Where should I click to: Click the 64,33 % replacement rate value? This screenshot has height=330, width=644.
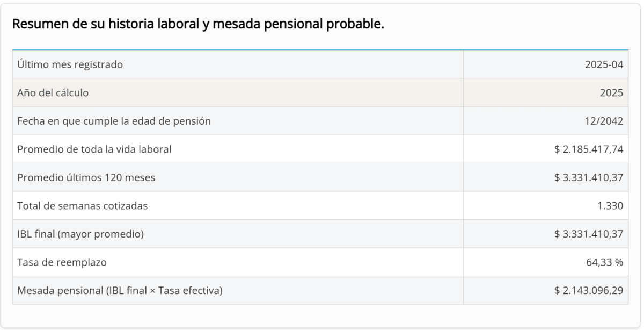pos(604,262)
